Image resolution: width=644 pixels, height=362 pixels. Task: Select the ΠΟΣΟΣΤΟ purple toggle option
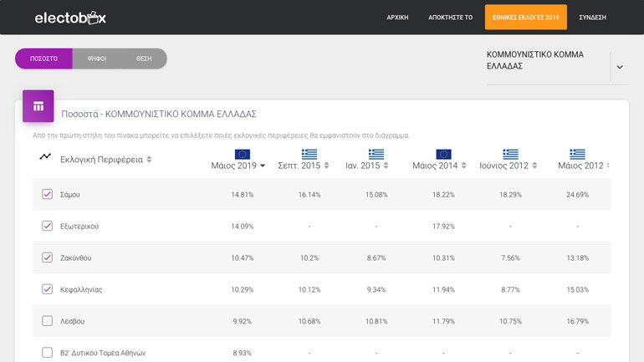43,59
